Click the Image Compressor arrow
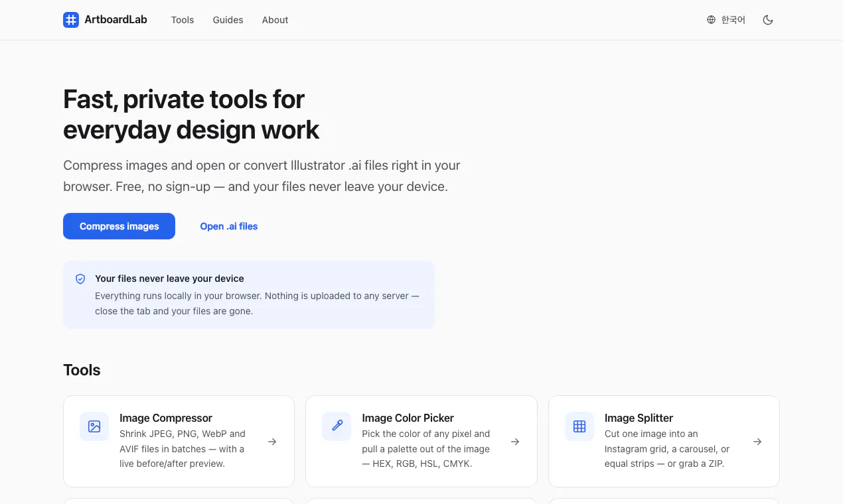843x504 pixels. point(272,442)
